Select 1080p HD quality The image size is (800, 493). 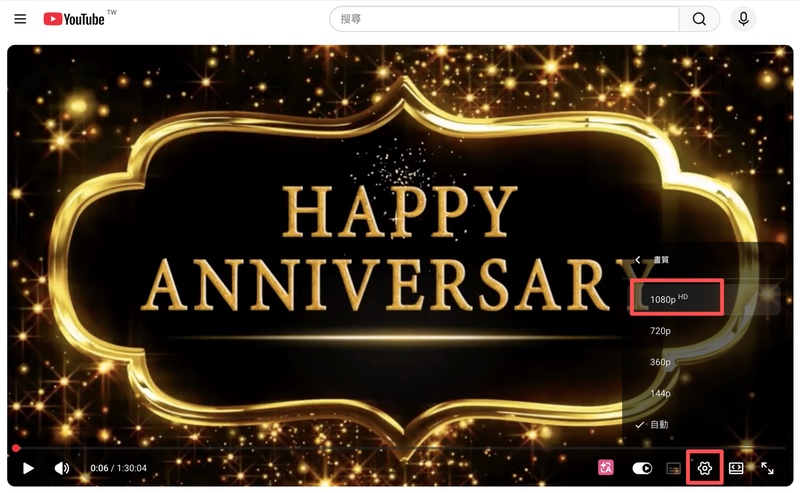click(x=670, y=298)
